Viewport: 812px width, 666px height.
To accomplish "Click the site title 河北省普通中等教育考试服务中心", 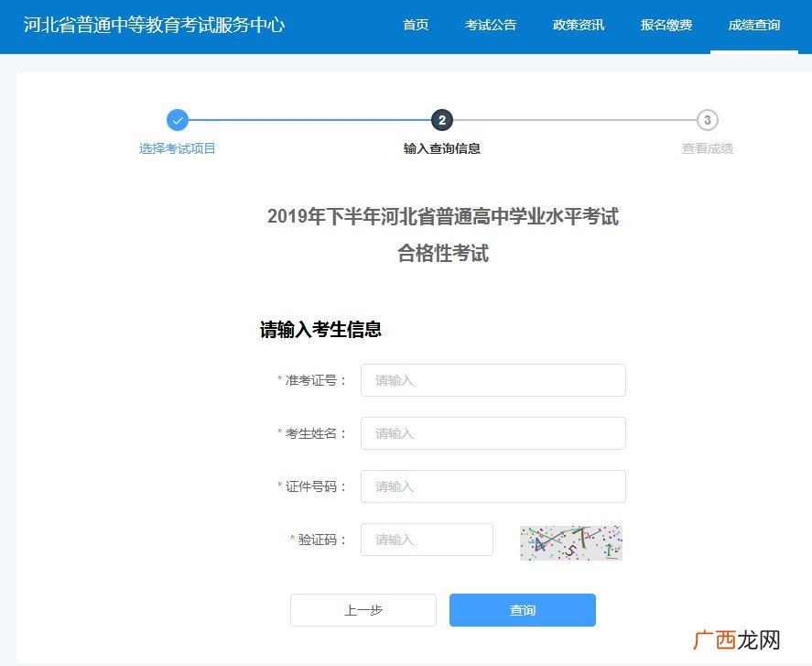I will [x=155, y=25].
